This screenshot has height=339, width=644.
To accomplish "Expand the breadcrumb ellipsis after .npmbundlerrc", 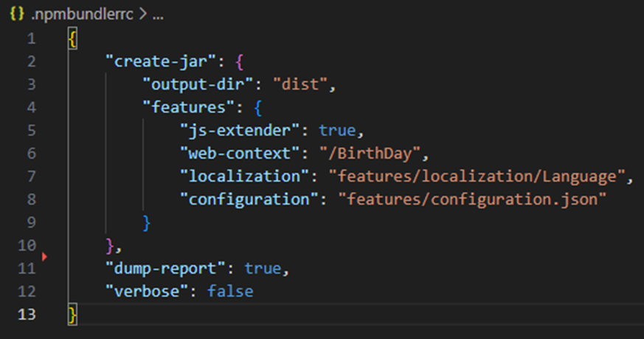I will [158, 16].
